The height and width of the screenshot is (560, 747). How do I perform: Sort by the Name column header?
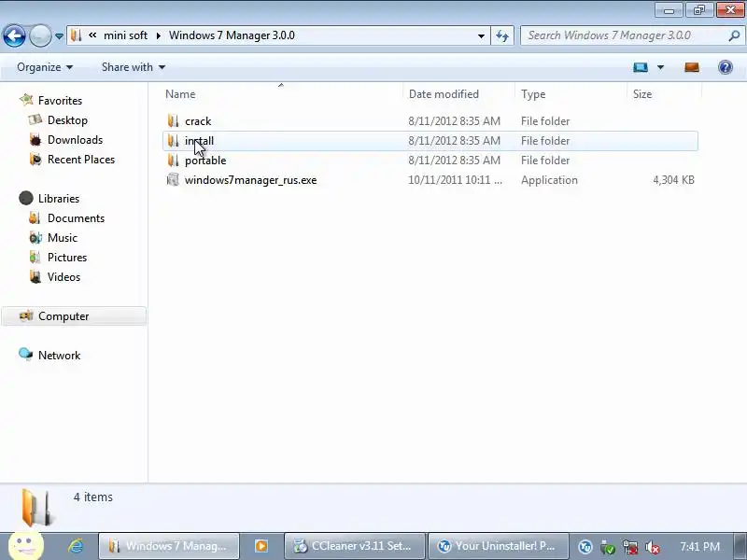180,94
